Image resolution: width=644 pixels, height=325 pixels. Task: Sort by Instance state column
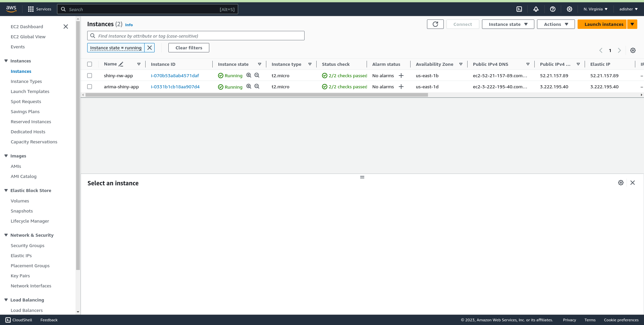[260, 64]
